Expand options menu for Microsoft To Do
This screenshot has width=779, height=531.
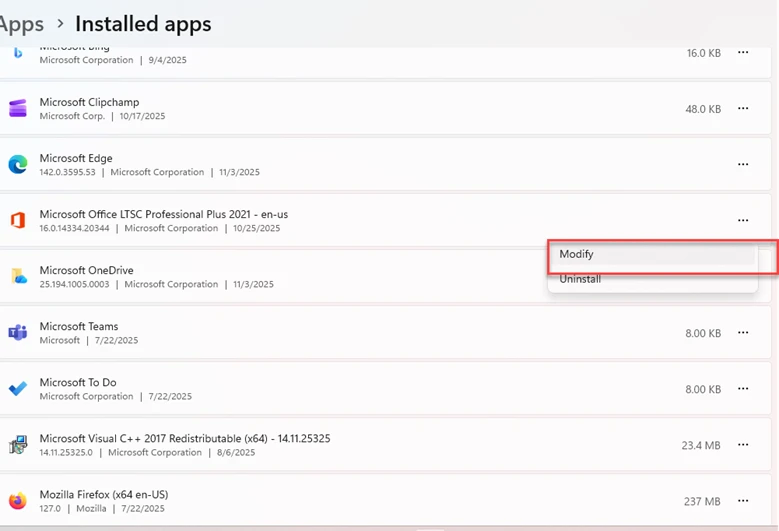pyautogui.click(x=743, y=389)
